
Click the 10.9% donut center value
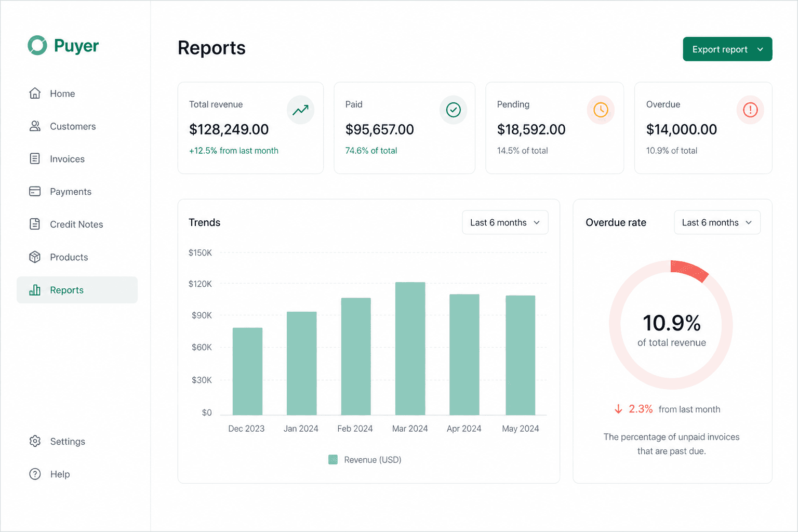pyautogui.click(x=672, y=323)
